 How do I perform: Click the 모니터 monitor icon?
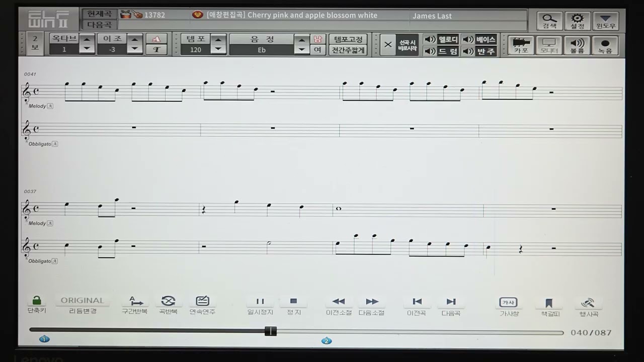[549, 45]
